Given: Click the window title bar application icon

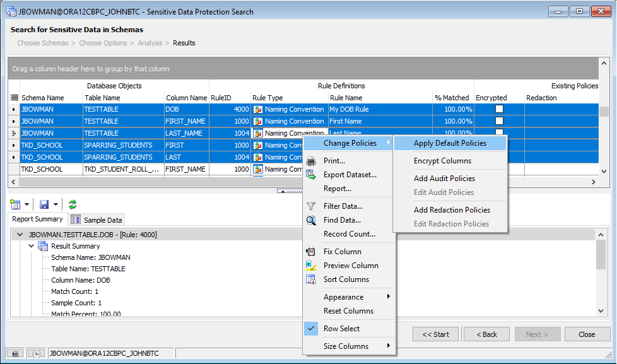Looking at the screenshot, I should pos(11,12).
